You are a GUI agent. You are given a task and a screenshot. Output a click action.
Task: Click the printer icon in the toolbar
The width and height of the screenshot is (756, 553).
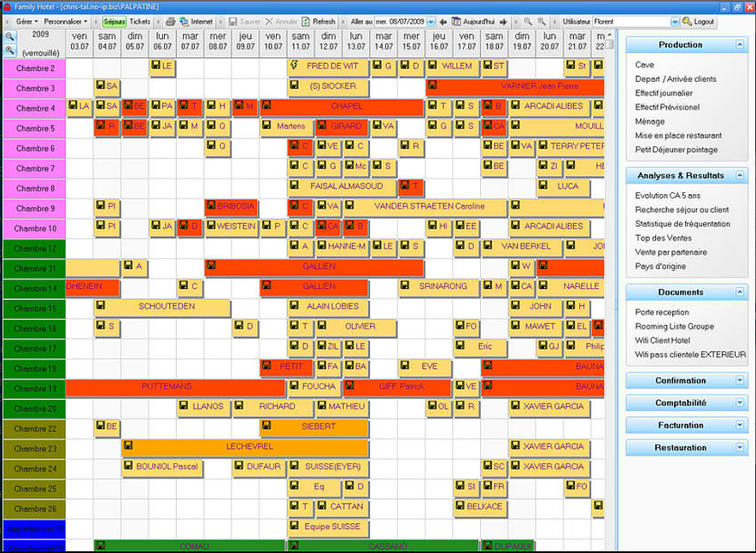click(x=171, y=21)
